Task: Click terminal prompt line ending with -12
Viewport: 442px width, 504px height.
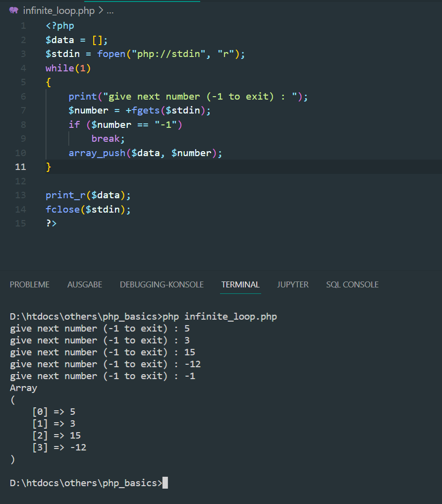Action: pyautogui.click(x=105, y=364)
